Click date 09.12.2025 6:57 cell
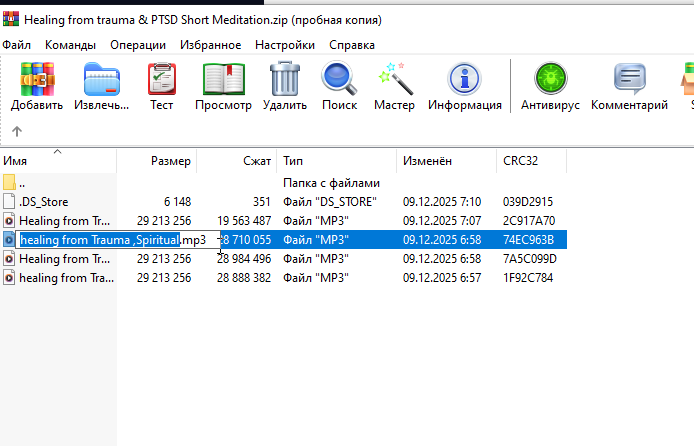 point(442,277)
